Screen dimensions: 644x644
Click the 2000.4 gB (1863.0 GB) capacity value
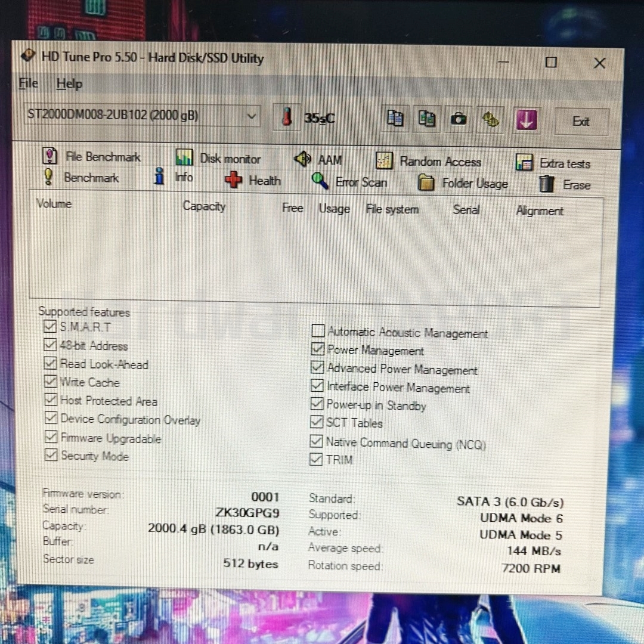coord(213,528)
